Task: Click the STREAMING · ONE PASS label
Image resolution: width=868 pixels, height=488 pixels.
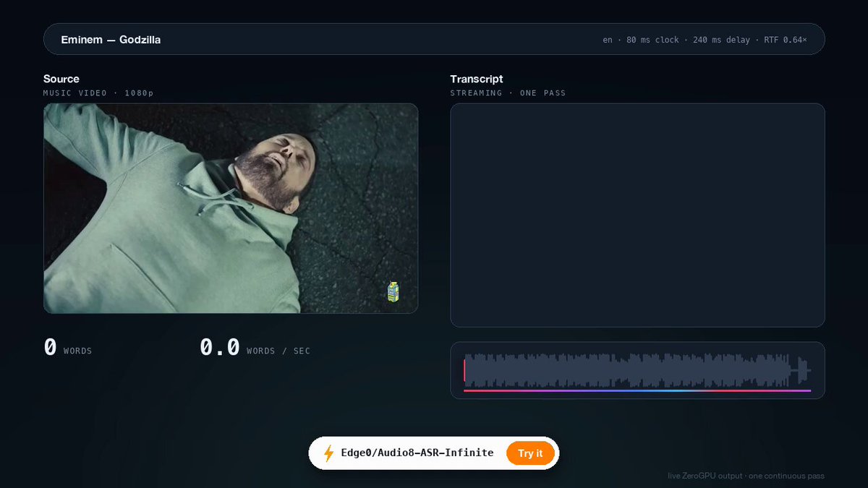Action: pyautogui.click(x=508, y=93)
